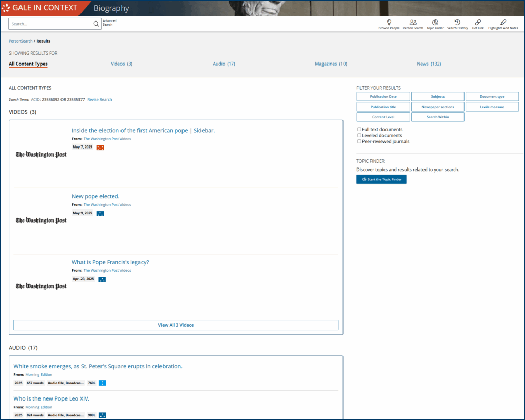Click Washington Post thumbnail for New pope elected
This screenshot has width=525, height=420.
point(41,220)
